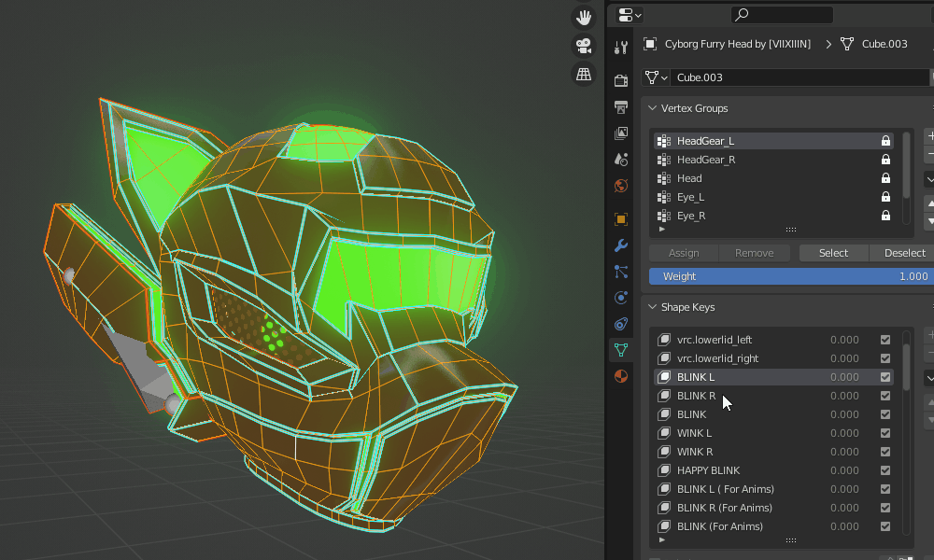Click the WINK R shape key icon
The height and width of the screenshot is (560, 934).
pos(663,452)
